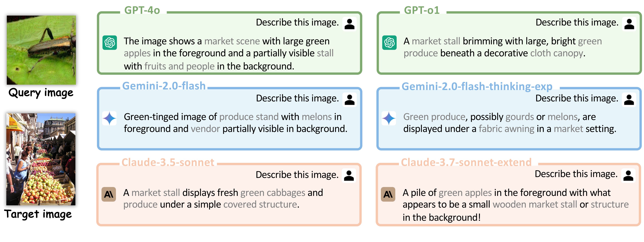Click the highlighted 'fabric awning' phrase
Screen dimensions: 644x242
507,129
